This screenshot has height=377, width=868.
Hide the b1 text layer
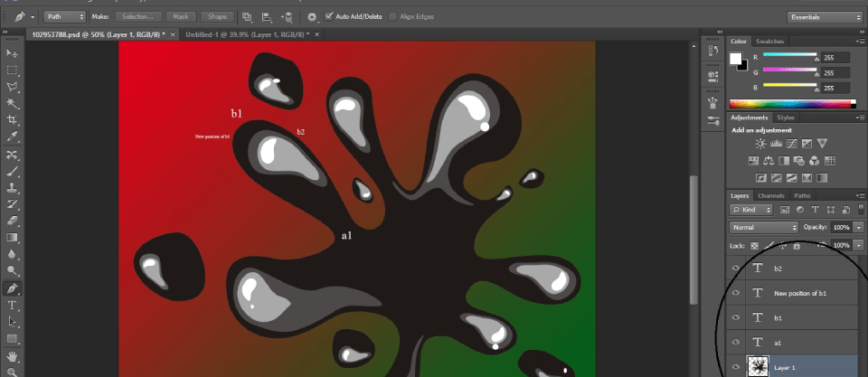tap(736, 317)
